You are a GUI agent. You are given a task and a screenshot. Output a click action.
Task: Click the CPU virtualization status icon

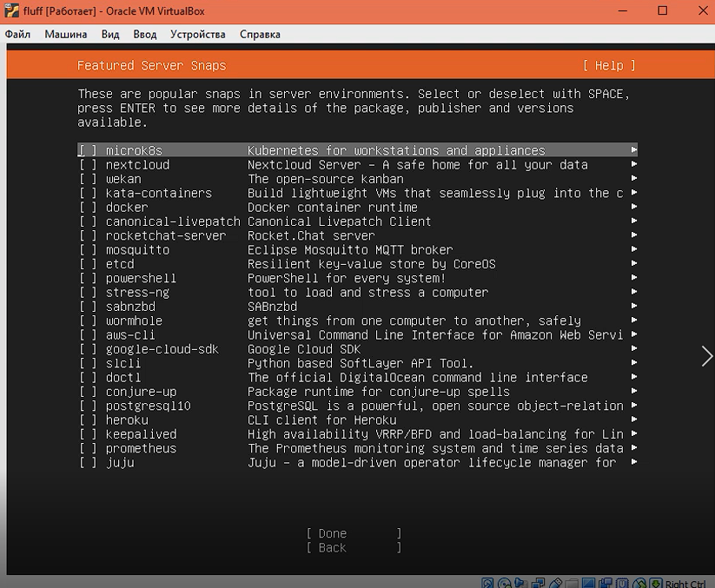(622, 583)
